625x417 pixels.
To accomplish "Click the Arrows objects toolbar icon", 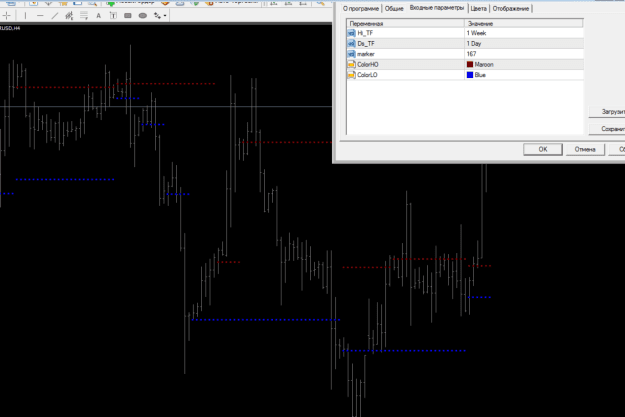I will click(x=157, y=16).
